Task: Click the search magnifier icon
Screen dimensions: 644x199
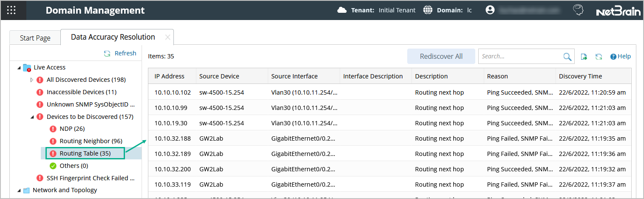Action: pyautogui.click(x=567, y=56)
